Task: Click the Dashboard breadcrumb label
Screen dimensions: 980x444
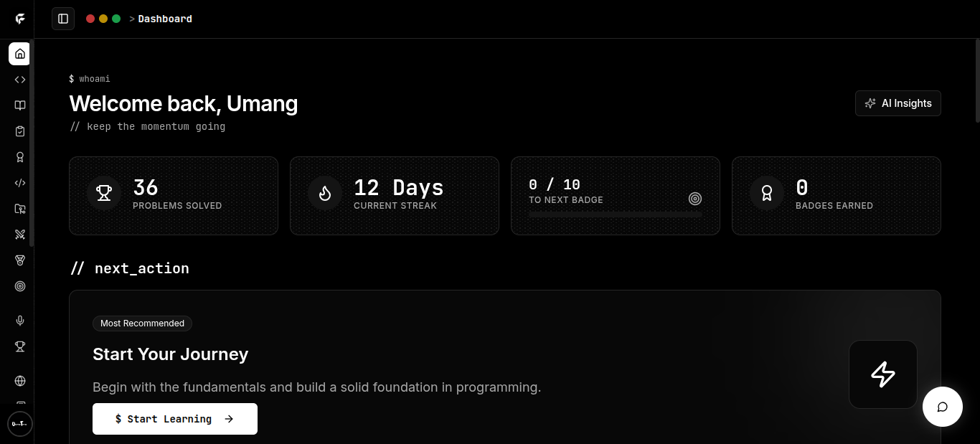Action: coord(164,19)
